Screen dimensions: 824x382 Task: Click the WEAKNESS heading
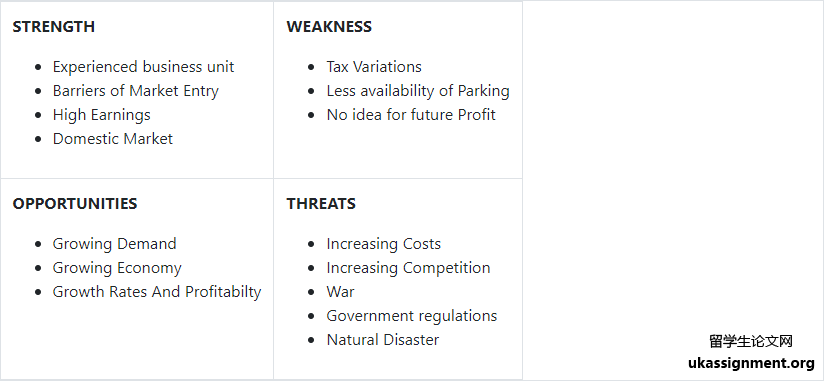[x=329, y=26]
